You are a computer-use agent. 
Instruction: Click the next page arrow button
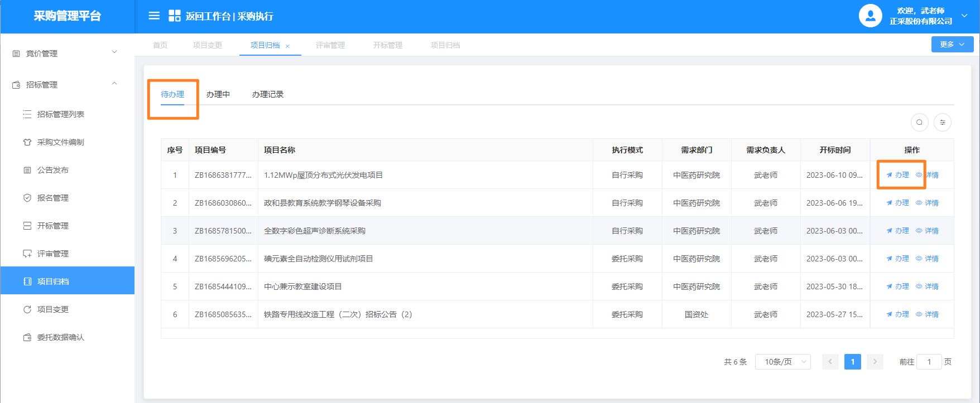875,362
